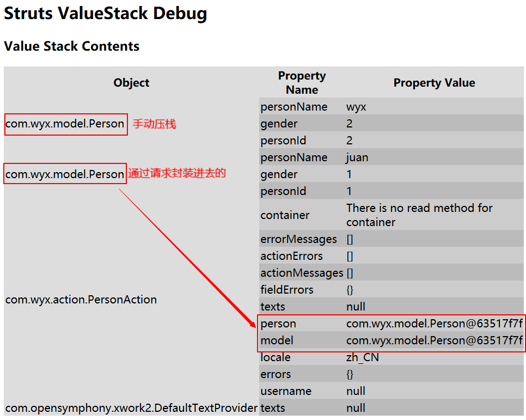Select the Property Value column header

434,83
